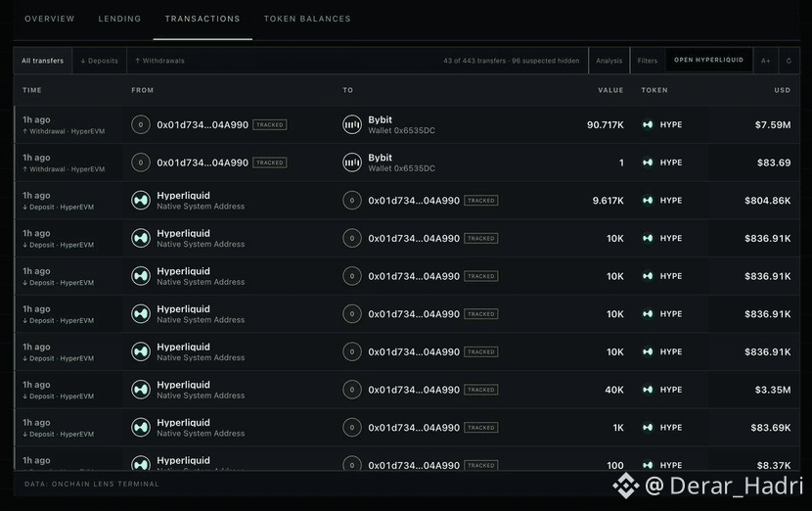
Task: Click the $8.37K USD amount
Action: 774,465
